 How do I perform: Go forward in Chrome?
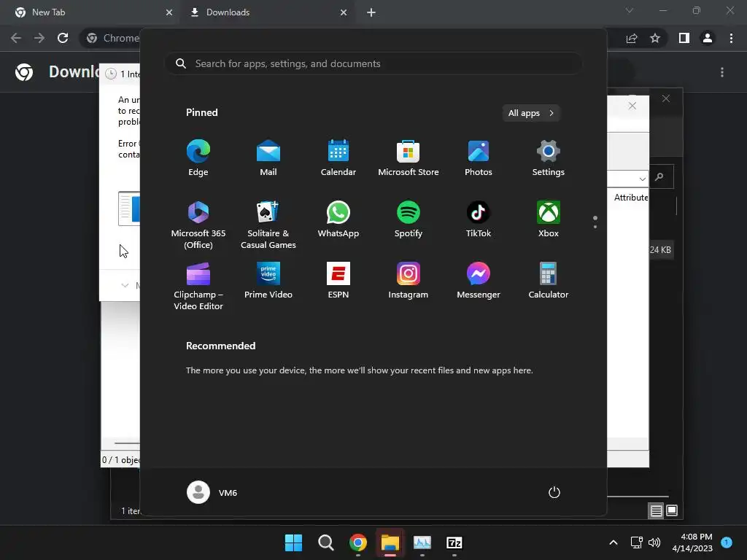39,38
